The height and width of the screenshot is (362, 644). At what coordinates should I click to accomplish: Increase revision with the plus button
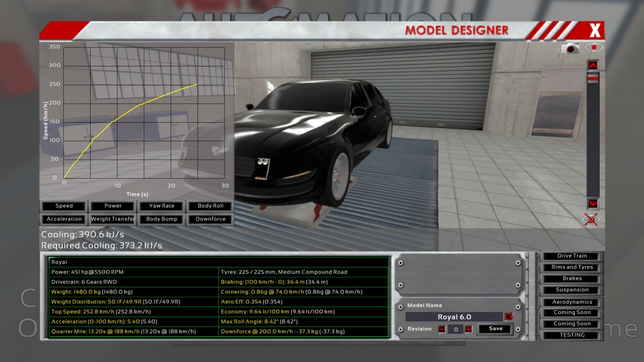[x=469, y=329]
